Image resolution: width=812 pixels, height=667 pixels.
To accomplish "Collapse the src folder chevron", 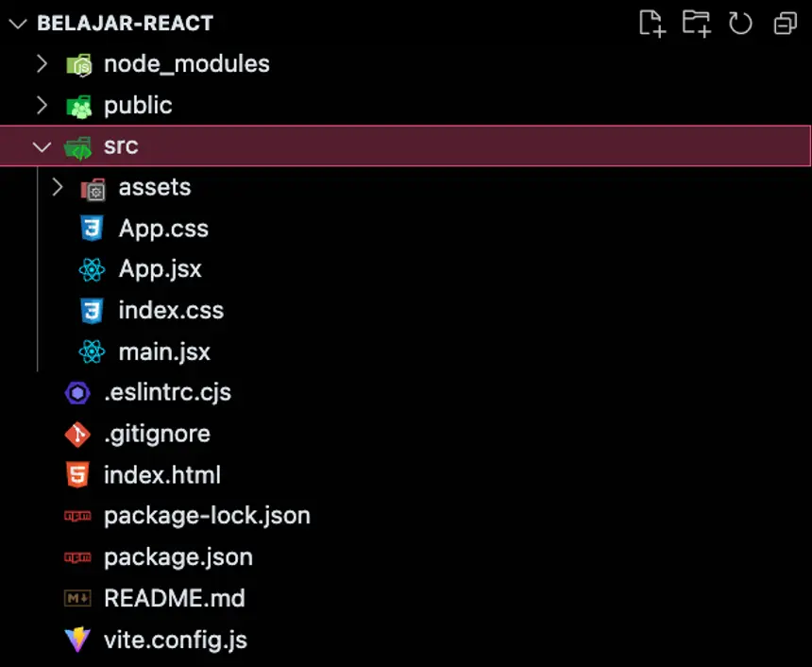I will tap(42, 146).
